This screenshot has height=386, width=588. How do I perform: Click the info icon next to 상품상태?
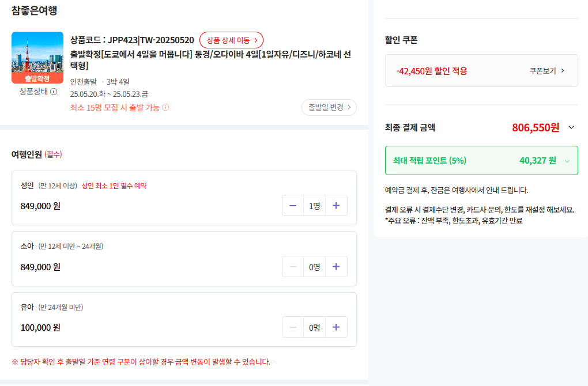(54, 92)
